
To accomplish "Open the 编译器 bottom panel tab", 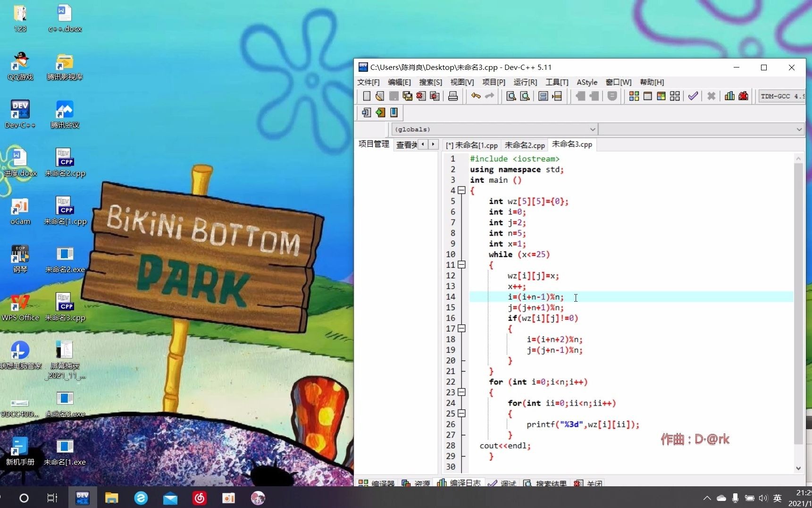I will (x=377, y=483).
